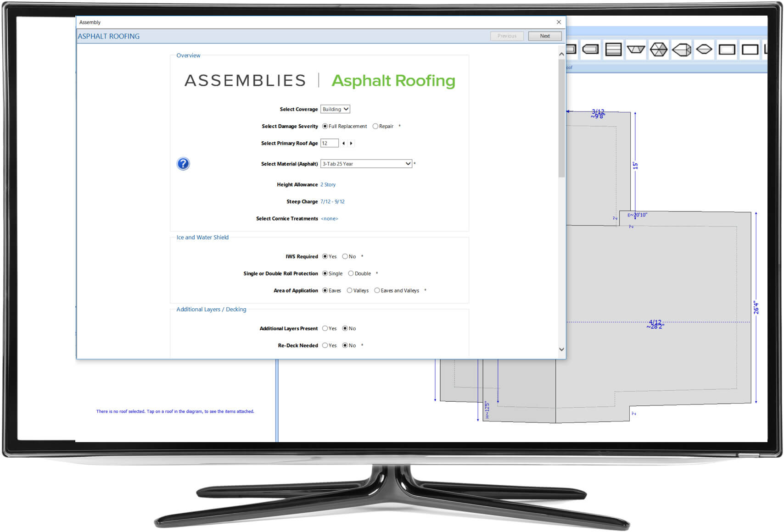The width and height of the screenshot is (784, 532).
Task: Click the 4/12 roof slope label in diagram
Action: (655, 322)
